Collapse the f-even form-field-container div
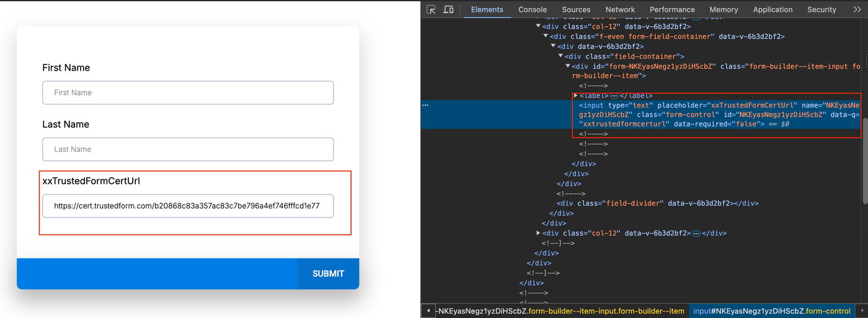 pos(546,37)
